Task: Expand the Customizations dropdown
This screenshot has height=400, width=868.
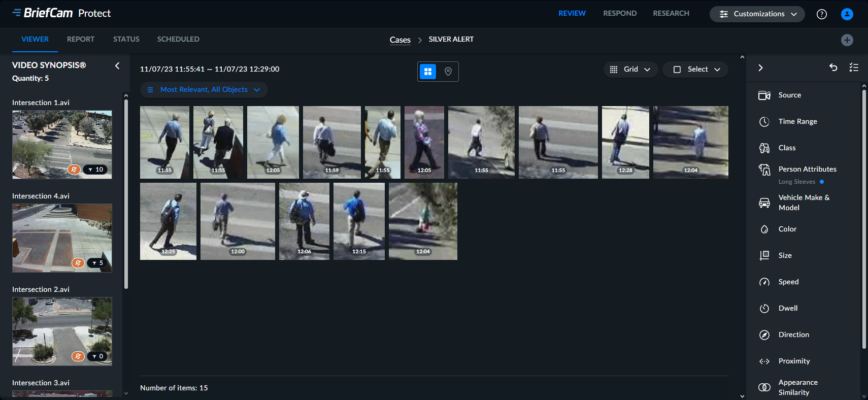Action: click(x=757, y=14)
